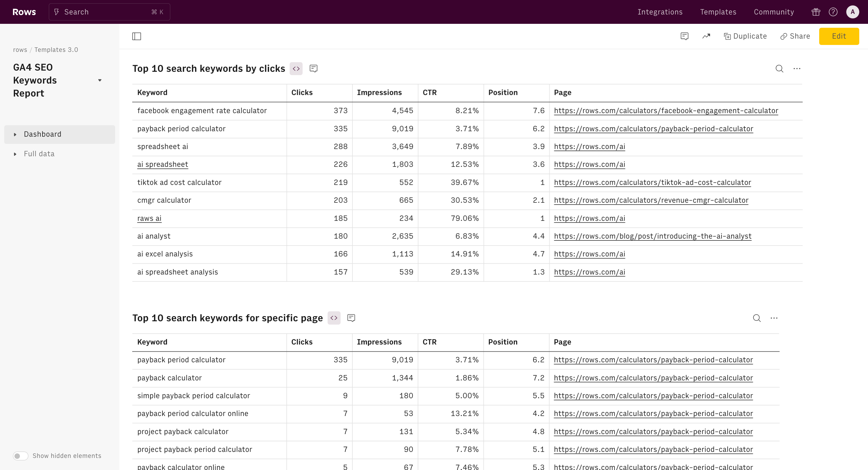Open the spreadsheet title dropdown
Image resolution: width=868 pixels, height=470 pixels.
(99, 80)
